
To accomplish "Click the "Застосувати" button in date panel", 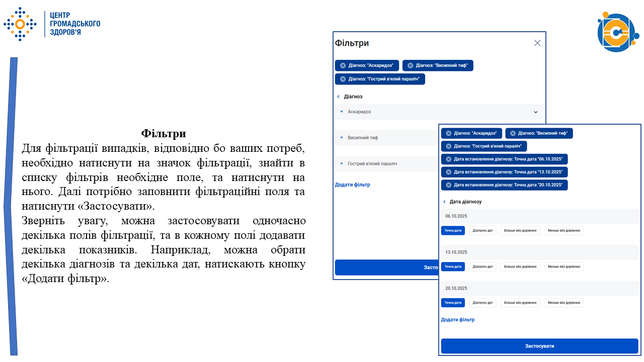I will tap(540, 345).
